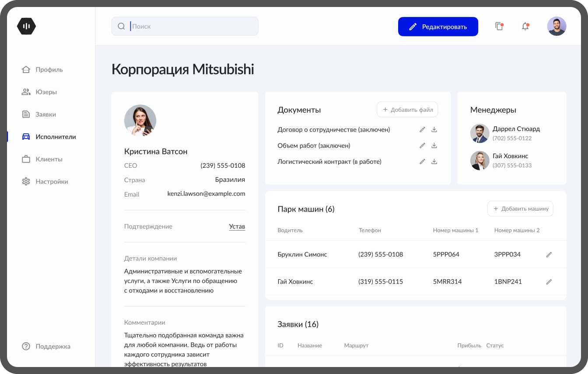The width and height of the screenshot is (588, 374).
Task: Select the email kenzi.lawson@example.com
Action: tap(206, 194)
